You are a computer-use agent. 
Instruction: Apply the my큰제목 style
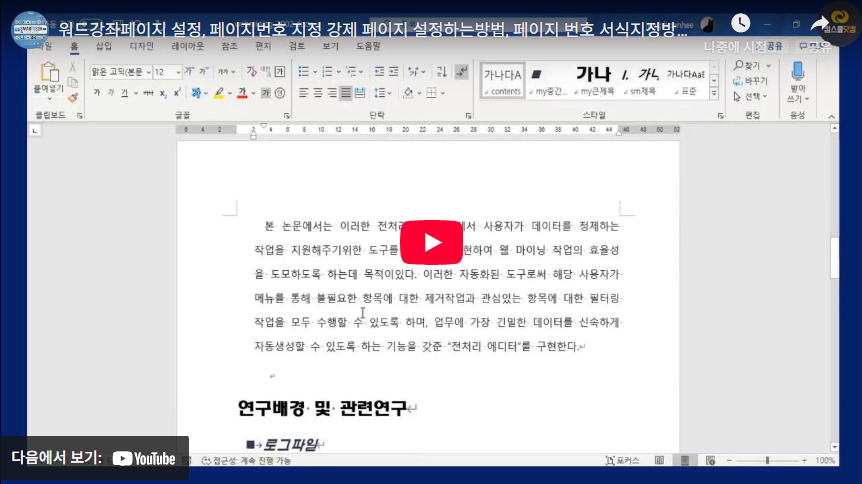594,80
